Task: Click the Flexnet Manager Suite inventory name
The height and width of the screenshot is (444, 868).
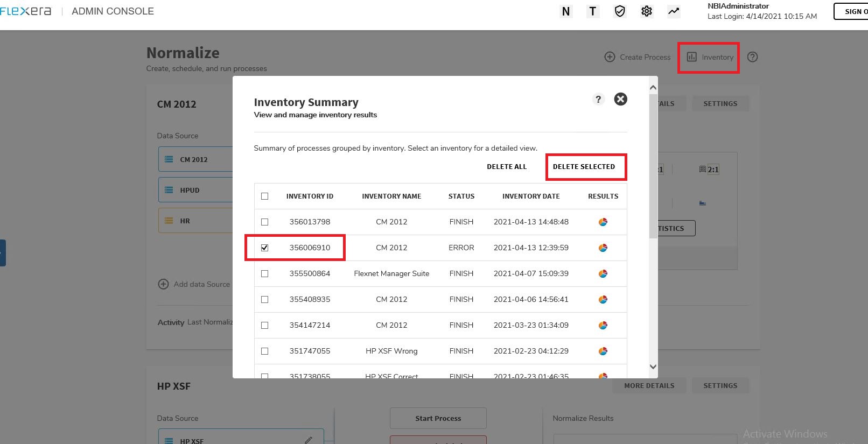Action: coord(391,273)
